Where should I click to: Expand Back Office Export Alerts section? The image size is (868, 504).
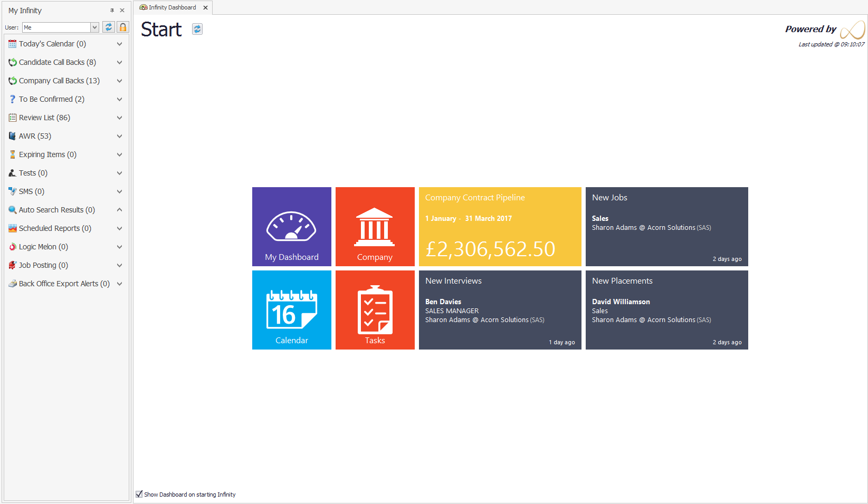120,284
